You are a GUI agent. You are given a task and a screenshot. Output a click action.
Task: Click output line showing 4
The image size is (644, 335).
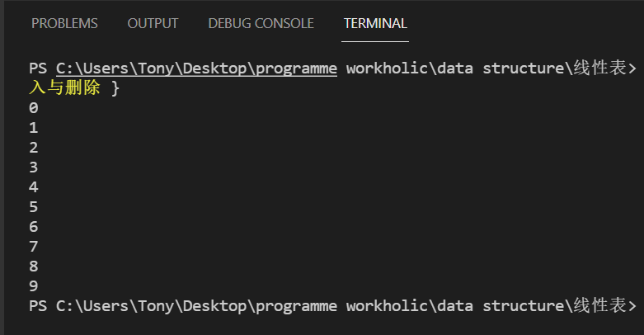34,187
